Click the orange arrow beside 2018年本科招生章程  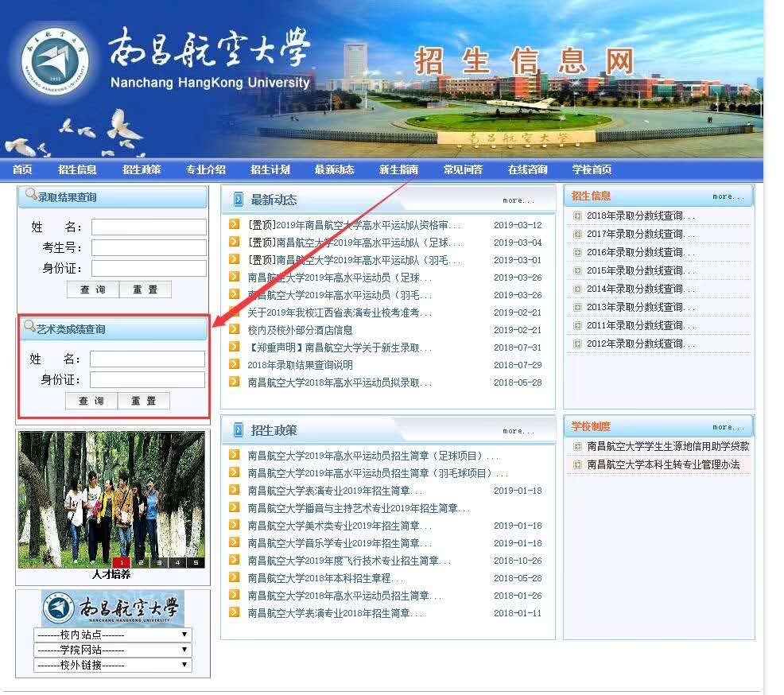coord(234,577)
